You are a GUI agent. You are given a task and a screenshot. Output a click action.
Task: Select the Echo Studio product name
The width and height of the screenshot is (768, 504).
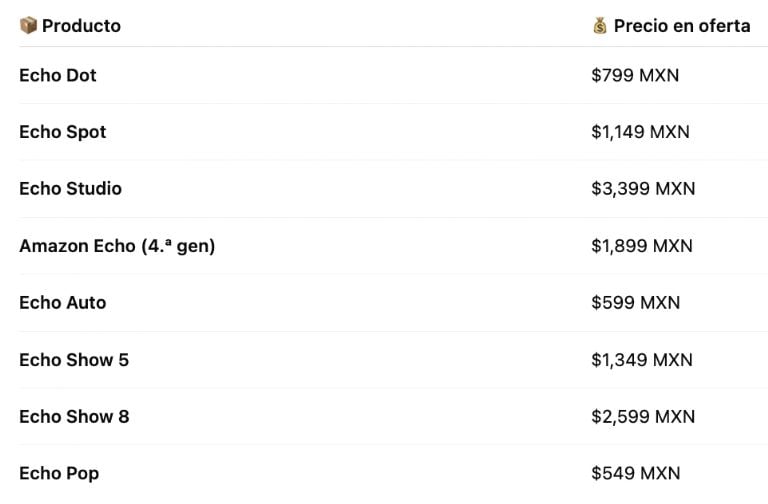(x=71, y=189)
